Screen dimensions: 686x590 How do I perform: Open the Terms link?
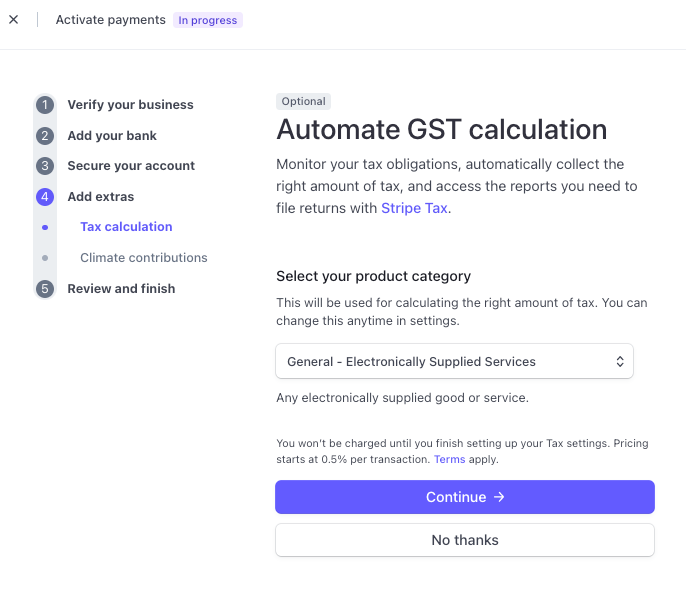pos(449,460)
